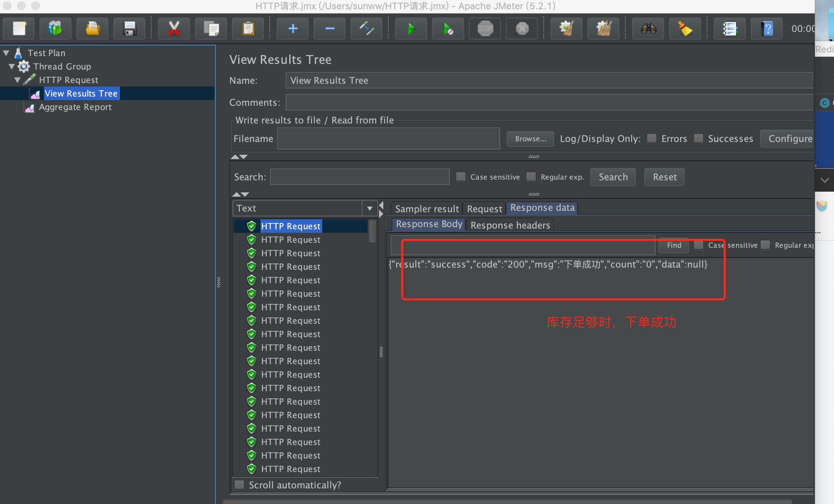The width and height of the screenshot is (834, 504).
Task: Click the Function Helper list icon
Action: tap(730, 28)
